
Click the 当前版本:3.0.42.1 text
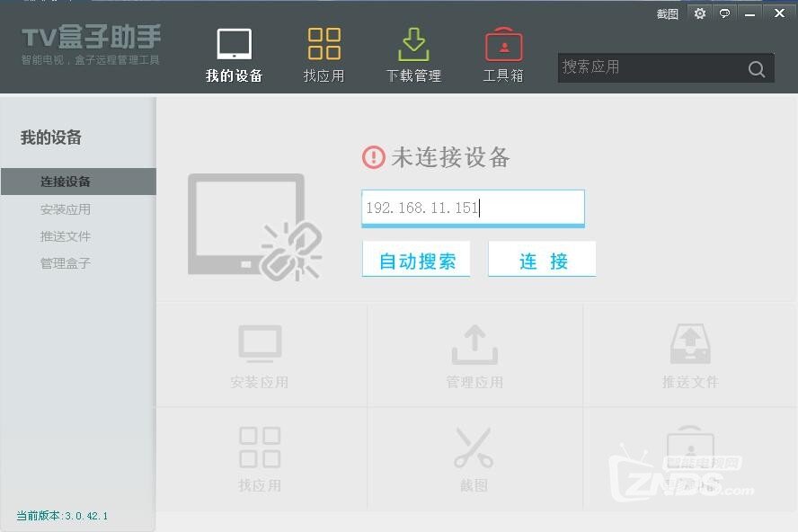click(x=62, y=516)
